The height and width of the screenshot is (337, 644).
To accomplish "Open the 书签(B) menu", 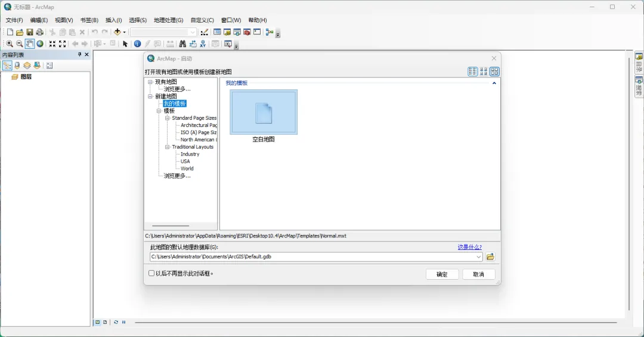I will click(89, 20).
